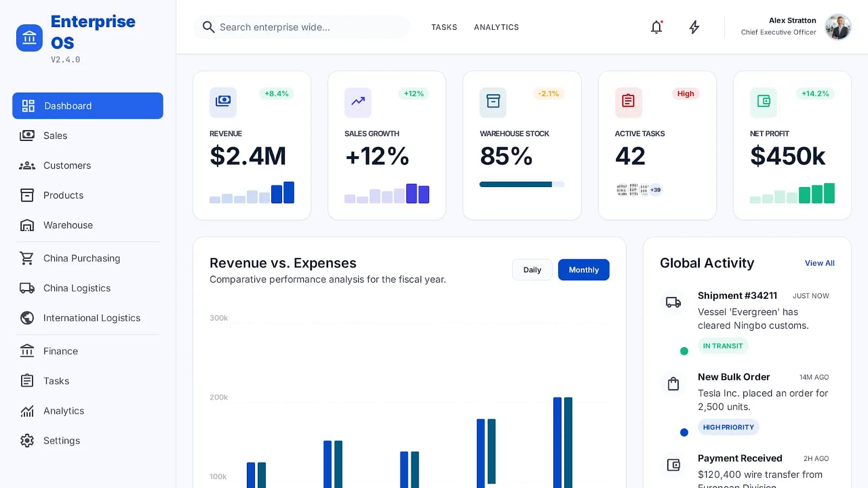
Task: Click the Sales Growth trend icon
Action: coord(358,102)
